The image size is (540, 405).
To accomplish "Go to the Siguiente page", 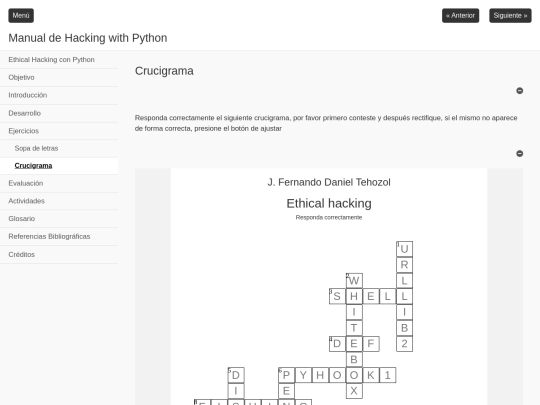I will pyautogui.click(x=510, y=15).
